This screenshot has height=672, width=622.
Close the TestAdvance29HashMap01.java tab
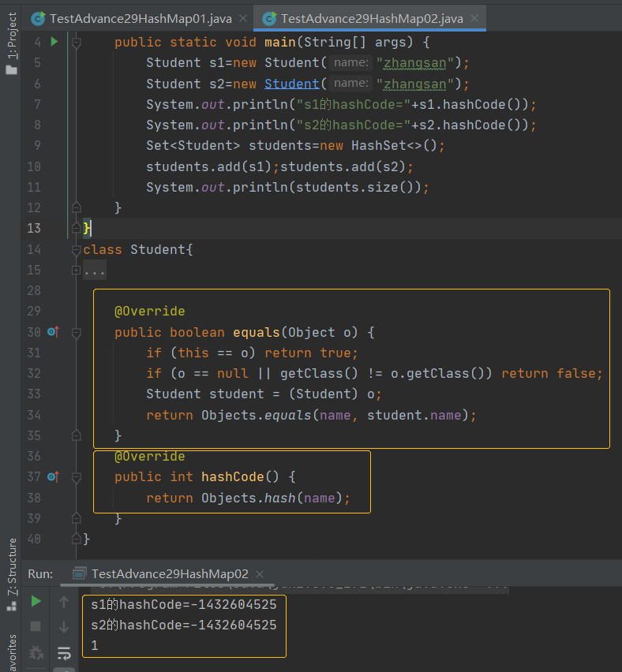pos(243,18)
